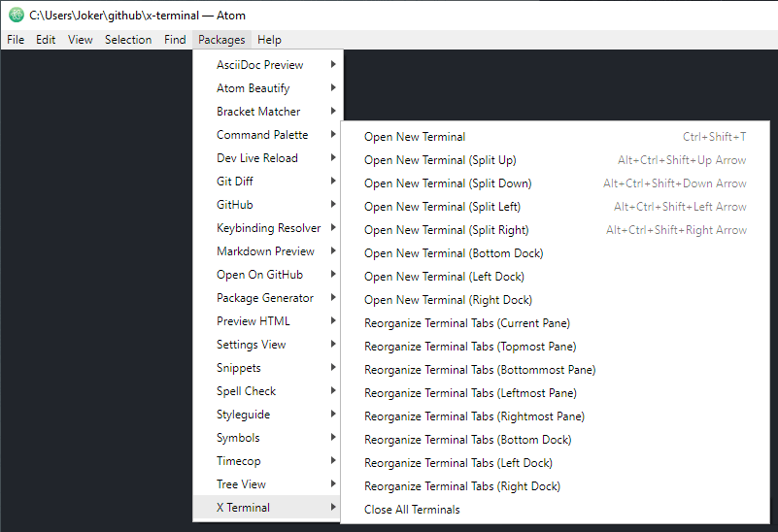Open the Find menu
Image resolution: width=778 pixels, height=532 pixels.
click(x=175, y=40)
